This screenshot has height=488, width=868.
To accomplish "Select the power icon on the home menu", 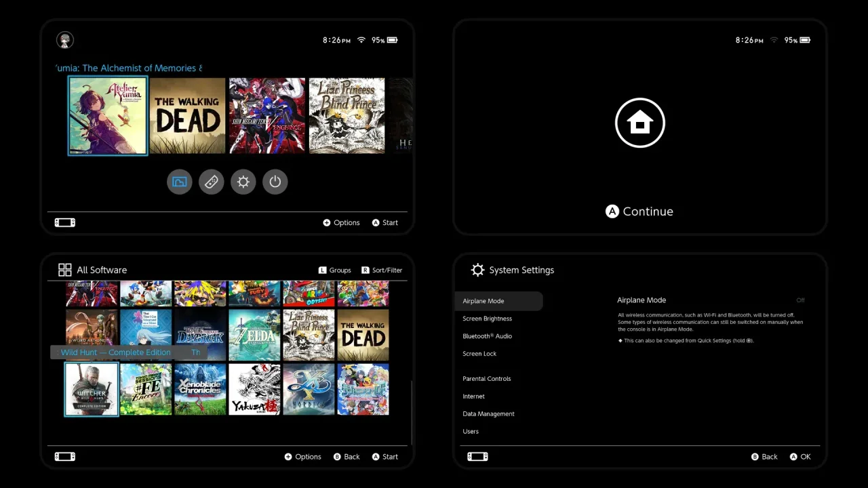I will pos(275,182).
